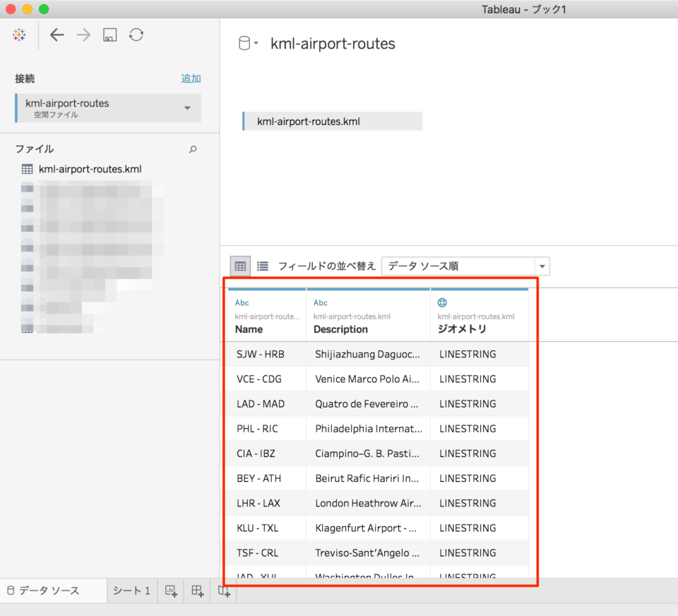Open the search in the ファイル panel

[192, 149]
